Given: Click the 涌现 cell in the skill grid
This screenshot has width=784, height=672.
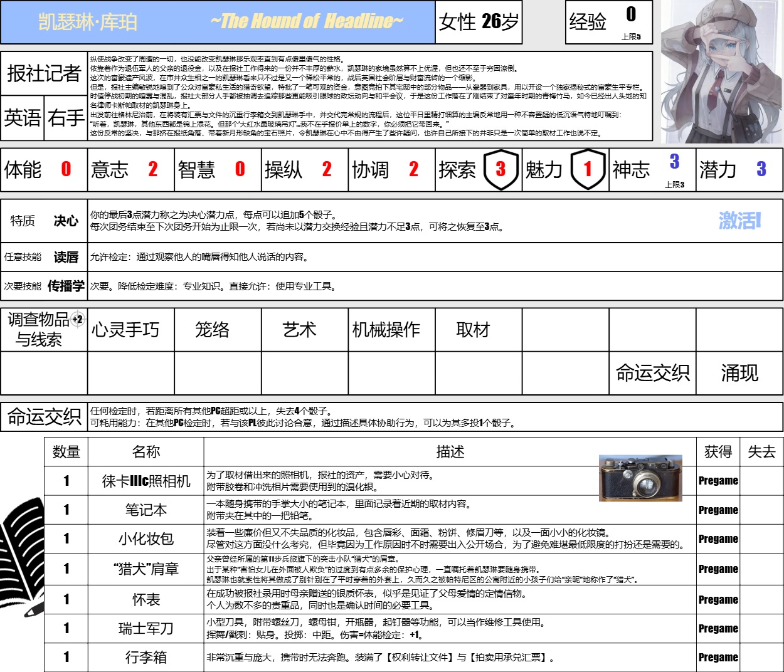Looking at the screenshot, I should [x=739, y=373].
